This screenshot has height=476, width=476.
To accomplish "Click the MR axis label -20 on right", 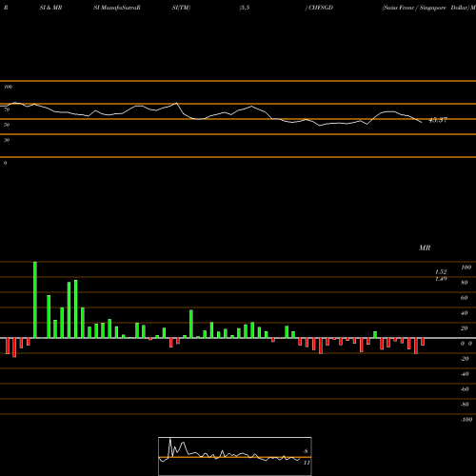I will [x=465, y=359].
